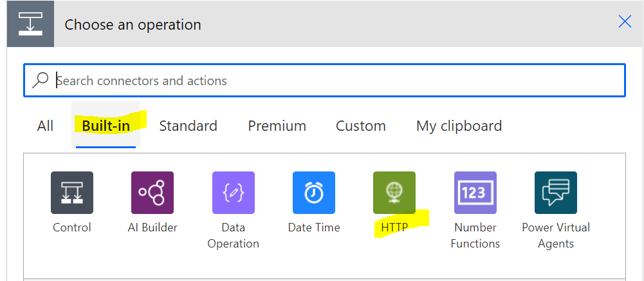
Task: Focus the Search connectors and actions field
Action: point(324,80)
